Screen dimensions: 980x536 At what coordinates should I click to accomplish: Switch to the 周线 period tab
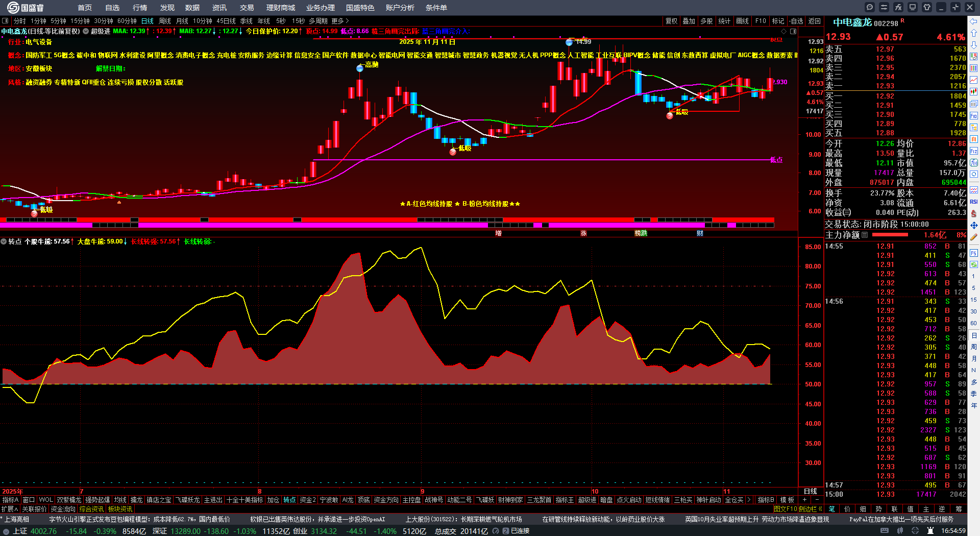tap(165, 21)
